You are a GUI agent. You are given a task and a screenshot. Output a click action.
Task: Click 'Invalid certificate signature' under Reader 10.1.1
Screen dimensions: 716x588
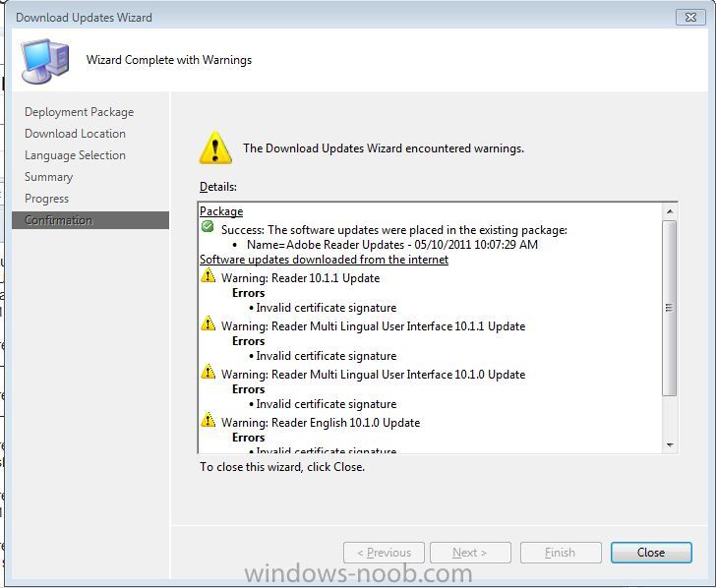coord(327,308)
